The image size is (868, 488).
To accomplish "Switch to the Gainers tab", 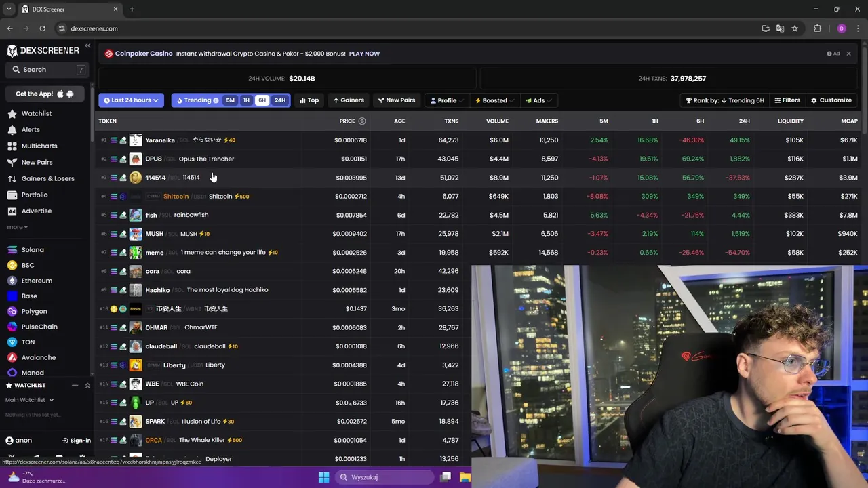I will pyautogui.click(x=349, y=100).
